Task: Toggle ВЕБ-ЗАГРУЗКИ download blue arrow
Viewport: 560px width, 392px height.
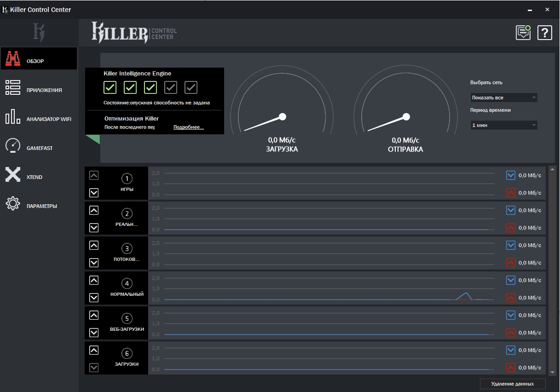Action: (510, 315)
